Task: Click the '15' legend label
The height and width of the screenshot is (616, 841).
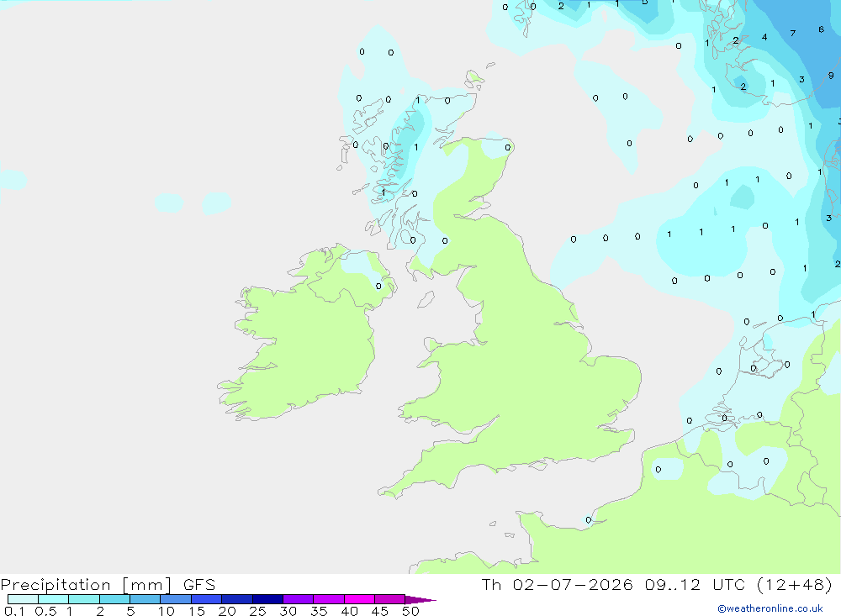Action: [x=197, y=611]
